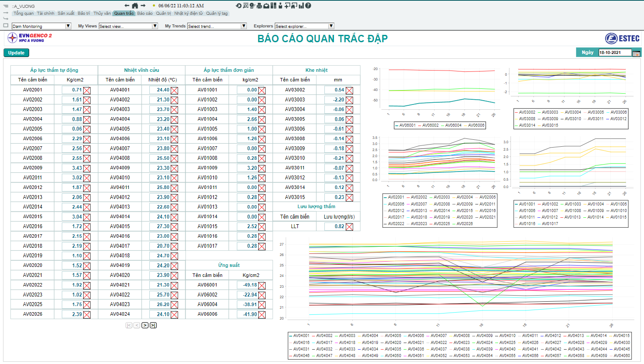Click the EVNGENCO 2 logo
This screenshot has width=644, height=364.
click(30, 38)
